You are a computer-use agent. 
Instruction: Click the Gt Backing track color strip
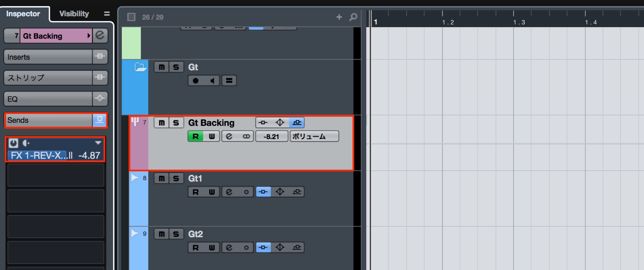(139, 143)
